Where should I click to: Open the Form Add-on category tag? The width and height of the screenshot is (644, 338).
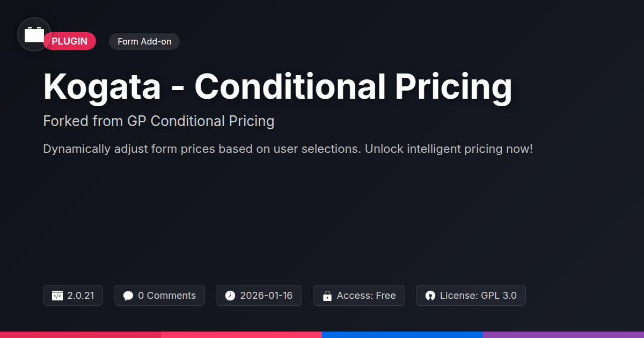click(144, 41)
